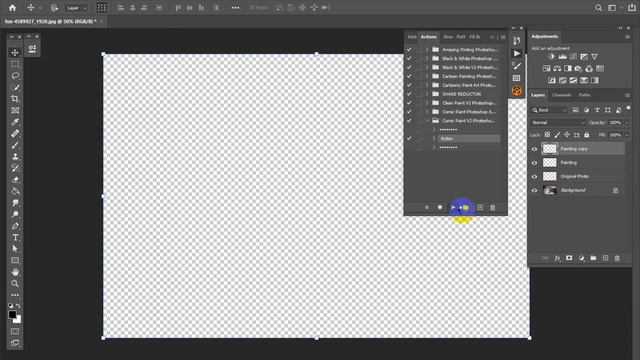Expand the Clean Paint V2 action set
Image resolution: width=640 pixels, height=360 pixels.
pos(427,103)
